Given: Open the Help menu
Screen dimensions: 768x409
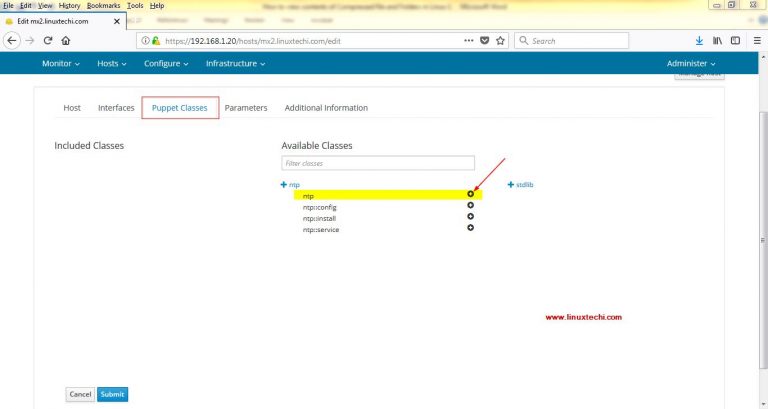Looking at the screenshot, I should (x=157, y=5).
